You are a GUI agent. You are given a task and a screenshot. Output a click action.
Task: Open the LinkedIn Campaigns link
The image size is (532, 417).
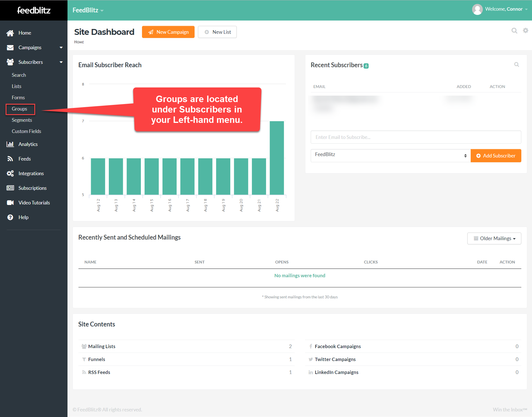[337, 372]
